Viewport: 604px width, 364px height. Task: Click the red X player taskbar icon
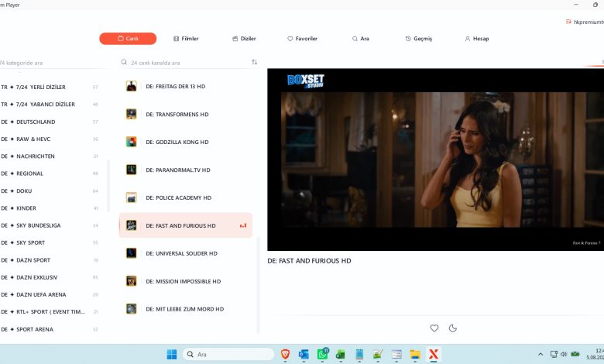click(x=434, y=354)
